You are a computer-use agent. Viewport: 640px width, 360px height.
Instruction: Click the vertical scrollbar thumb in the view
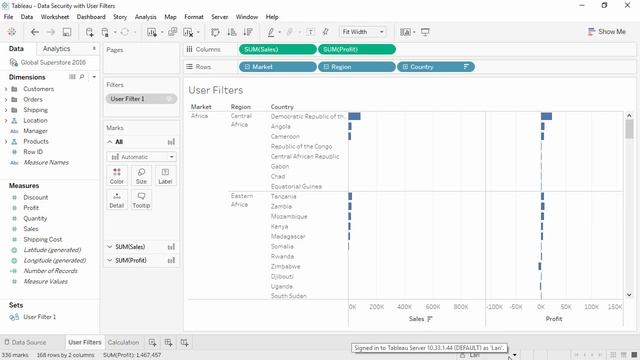point(629,129)
